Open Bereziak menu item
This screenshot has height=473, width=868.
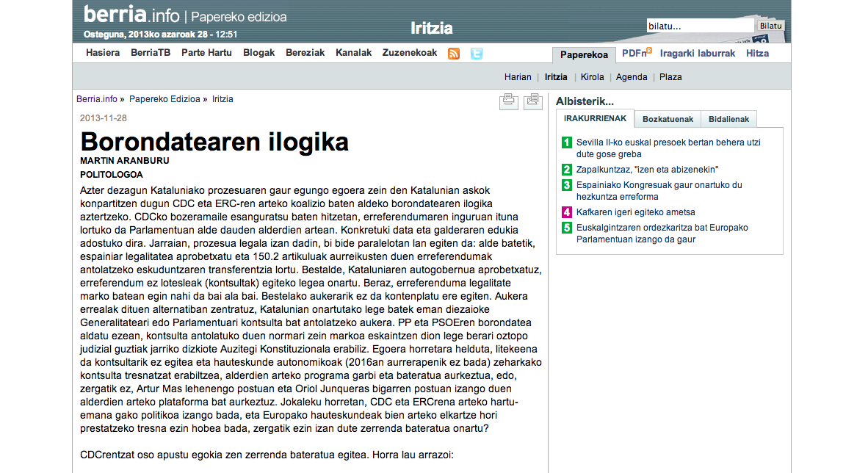(305, 53)
